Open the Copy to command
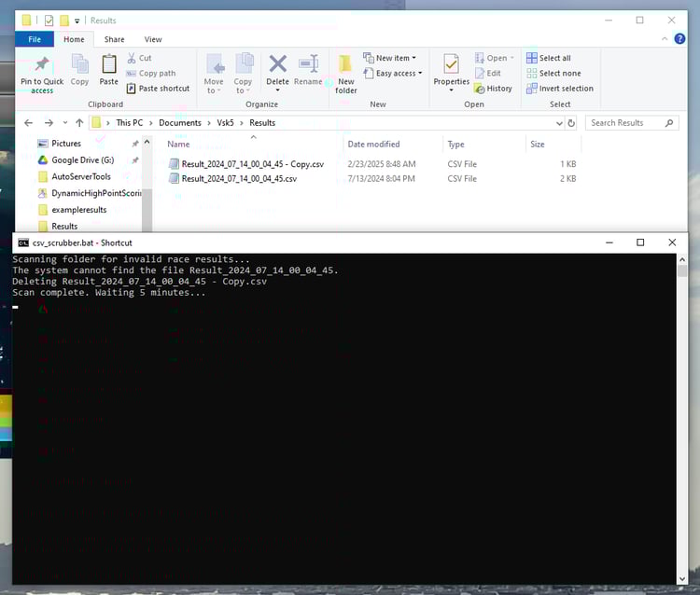 243,74
